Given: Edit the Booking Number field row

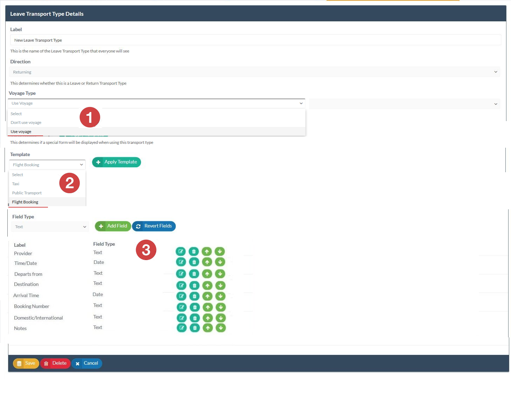Looking at the screenshot, I should coord(182,307).
